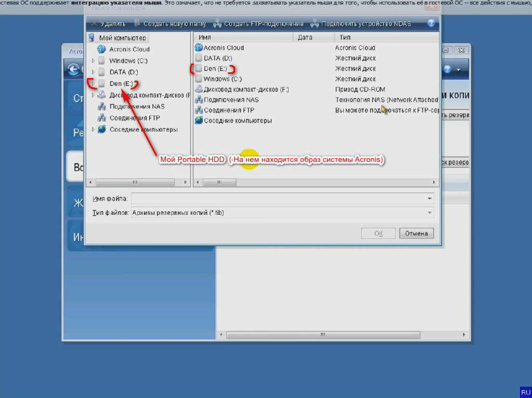Viewport: 532px width, 398px height.
Task: Sort by the Имя column header
Action: (x=243, y=37)
